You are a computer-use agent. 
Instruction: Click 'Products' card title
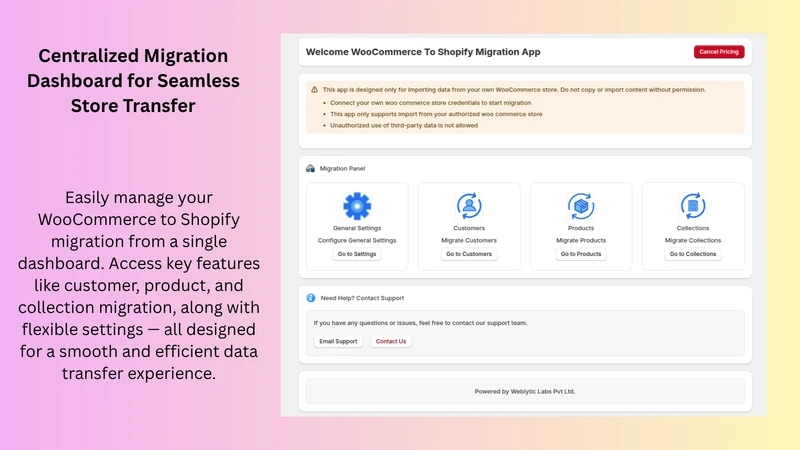click(x=581, y=228)
